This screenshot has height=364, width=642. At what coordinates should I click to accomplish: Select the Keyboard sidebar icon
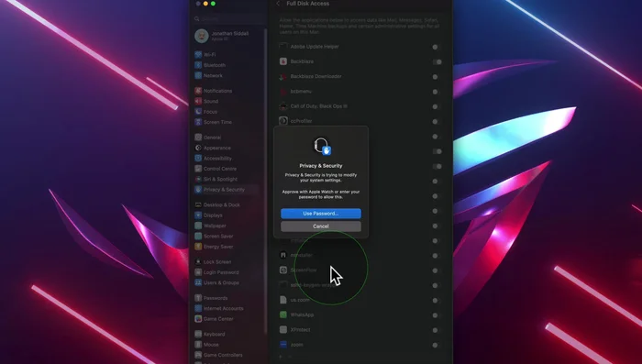198,334
